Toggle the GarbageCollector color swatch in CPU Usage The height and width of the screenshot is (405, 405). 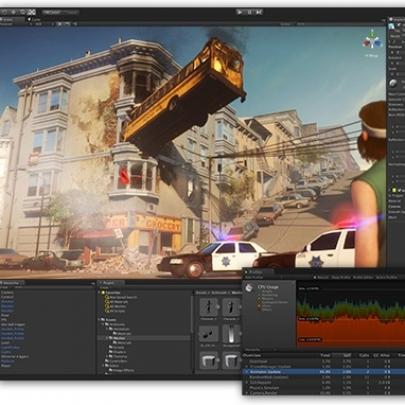[259, 302]
